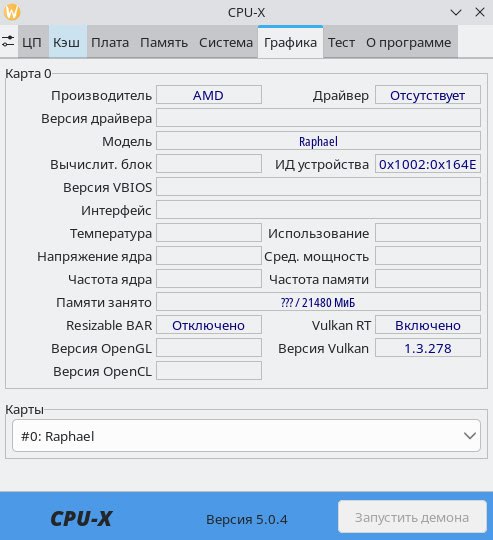Click the Памяти занято label
This screenshot has height=540, width=493.
coord(104,302)
